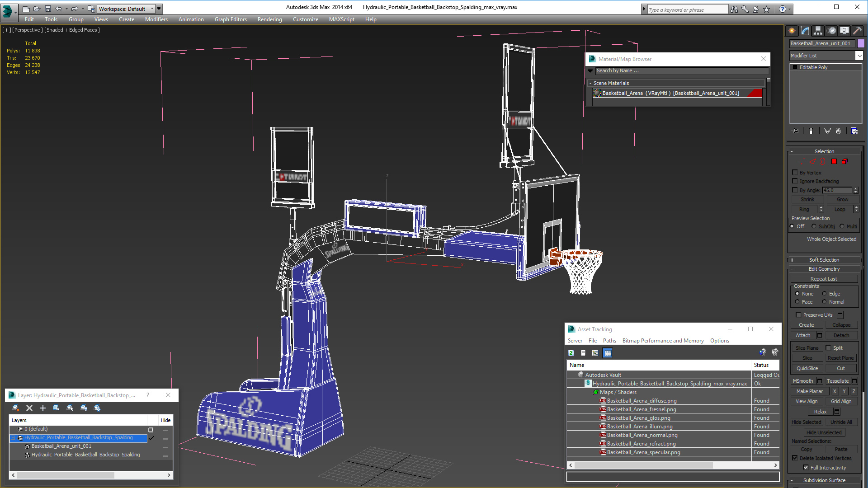
Task: Click Status Log icon in Asset Tracking
Action: pyautogui.click(x=583, y=353)
